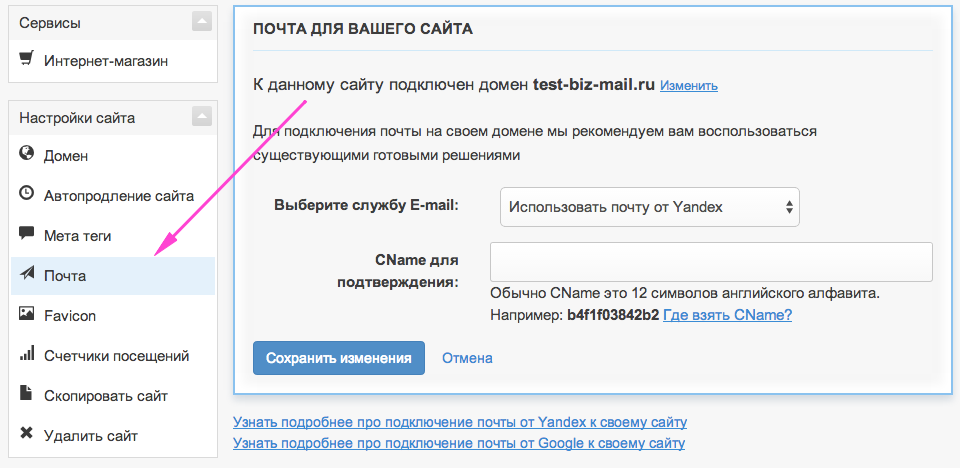Click the bar chart icon for Счетчики посещений
Viewport: 960px width, 468px height.
[26, 355]
